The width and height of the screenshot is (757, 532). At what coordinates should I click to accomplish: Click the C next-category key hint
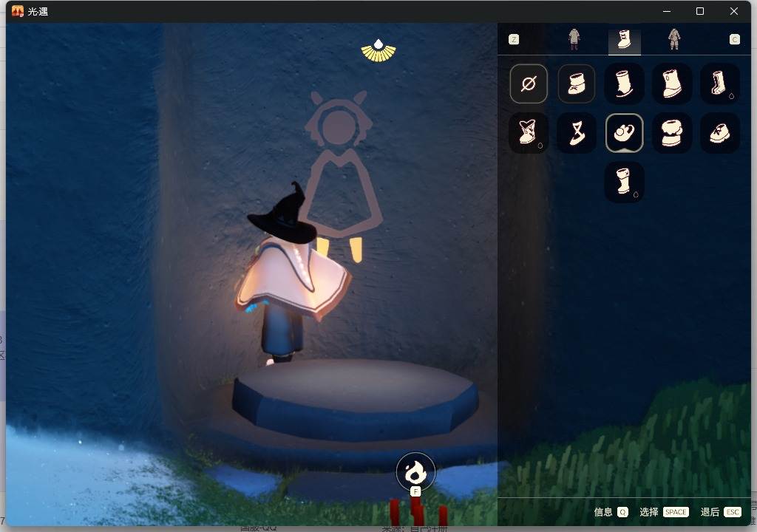734,40
